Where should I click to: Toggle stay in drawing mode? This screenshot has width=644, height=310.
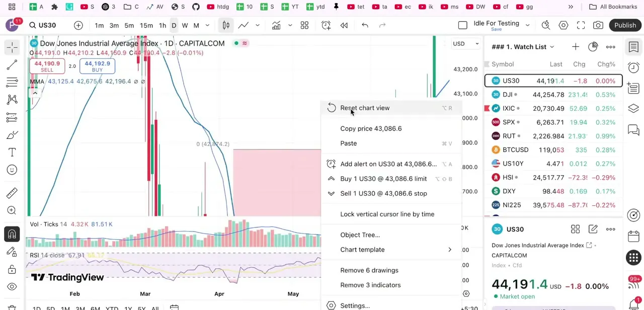click(x=12, y=252)
